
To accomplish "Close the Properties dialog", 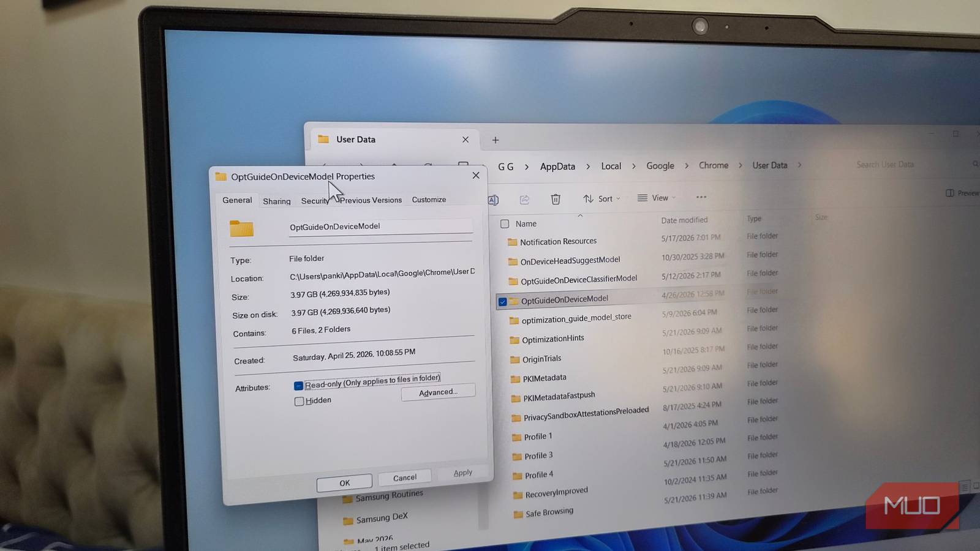I will point(476,175).
